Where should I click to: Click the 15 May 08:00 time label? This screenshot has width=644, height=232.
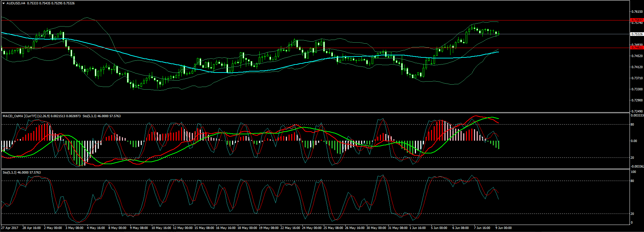point(204,228)
